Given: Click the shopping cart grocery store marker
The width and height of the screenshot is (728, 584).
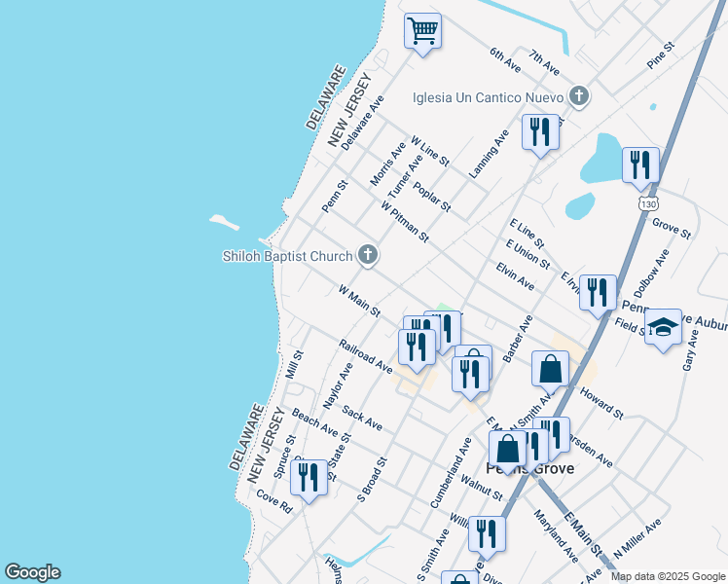Looking at the screenshot, I should click(x=422, y=31).
